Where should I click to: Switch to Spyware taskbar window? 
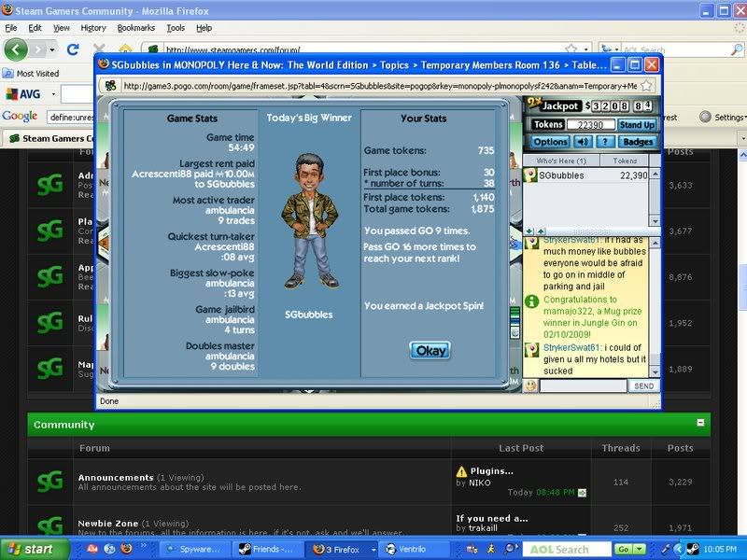[194, 549]
